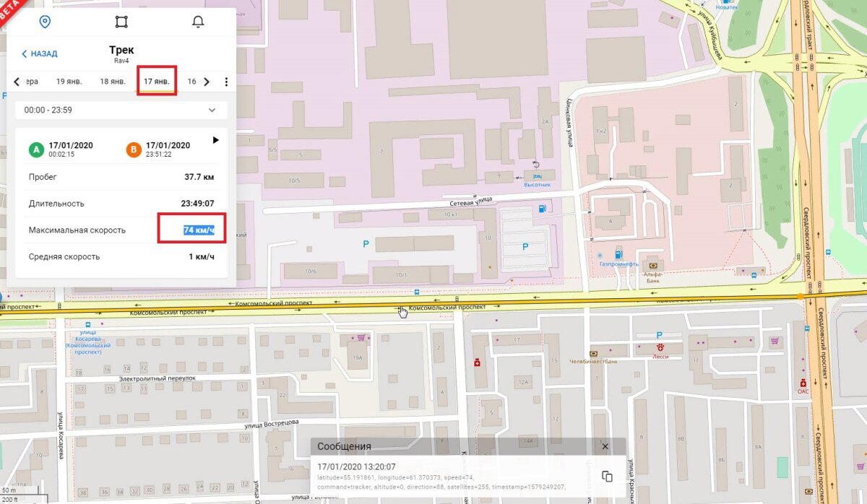Image resolution: width=867 pixels, height=504 pixels.
Task: Select the 17 янв. date tab
Action: 157,82
